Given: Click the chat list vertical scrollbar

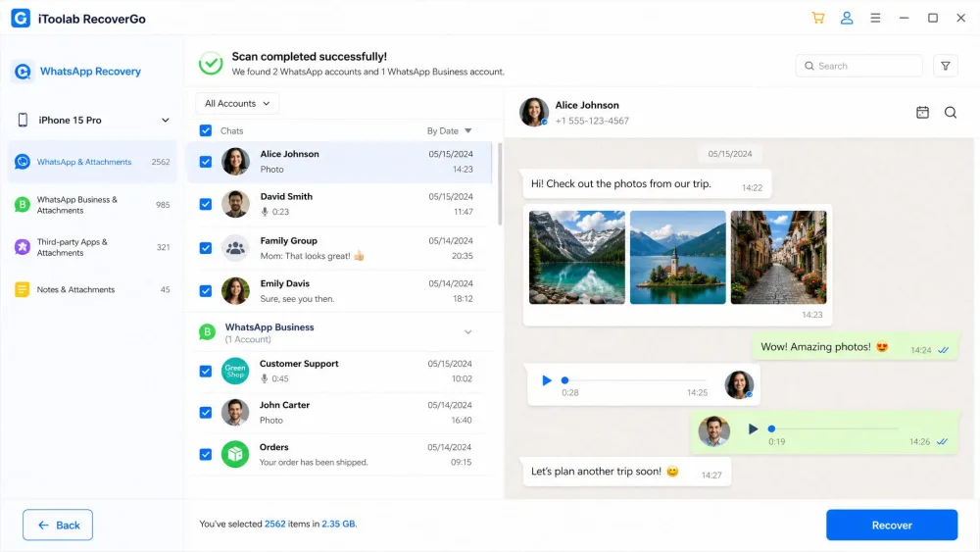Looking at the screenshot, I should pyautogui.click(x=500, y=184).
